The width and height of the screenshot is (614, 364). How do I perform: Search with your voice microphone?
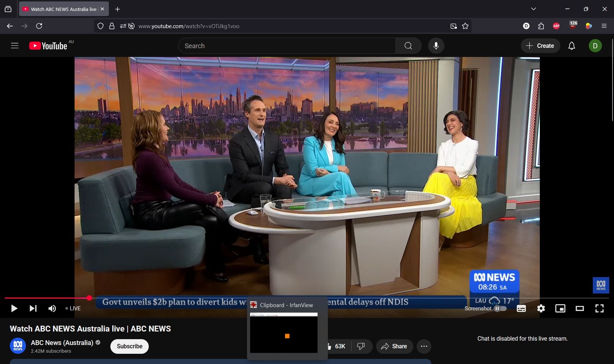(436, 46)
